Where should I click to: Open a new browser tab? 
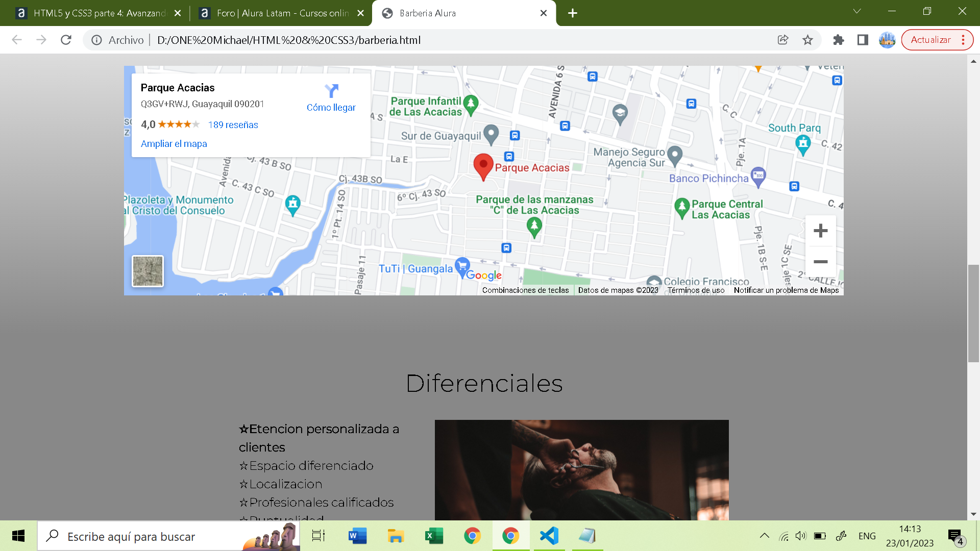573,13
